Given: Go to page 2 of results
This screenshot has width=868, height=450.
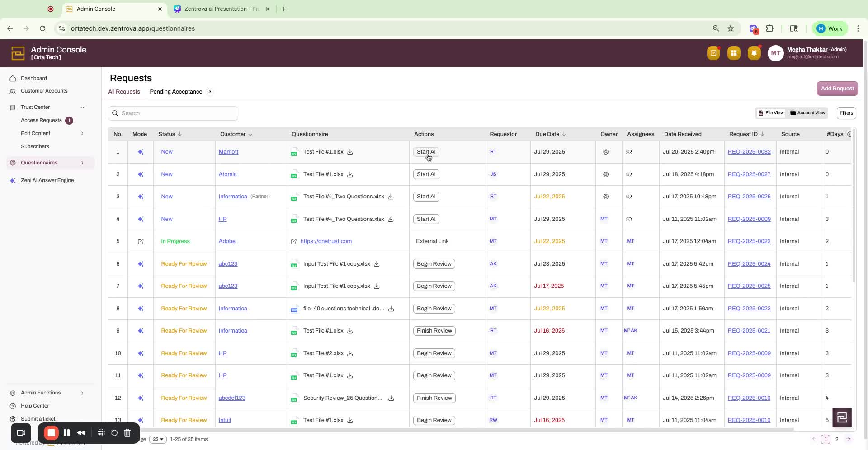Looking at the screenshot, I should pyautogui.click(x=837, y=439).
